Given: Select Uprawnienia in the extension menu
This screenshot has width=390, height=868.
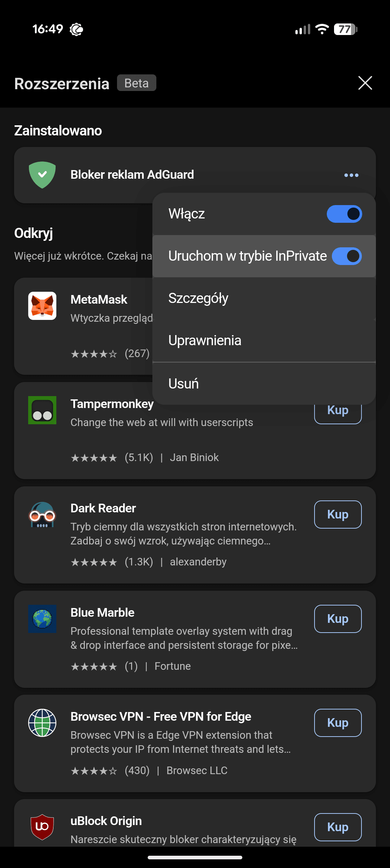Looking at the screenshot, I should (205, 340).
